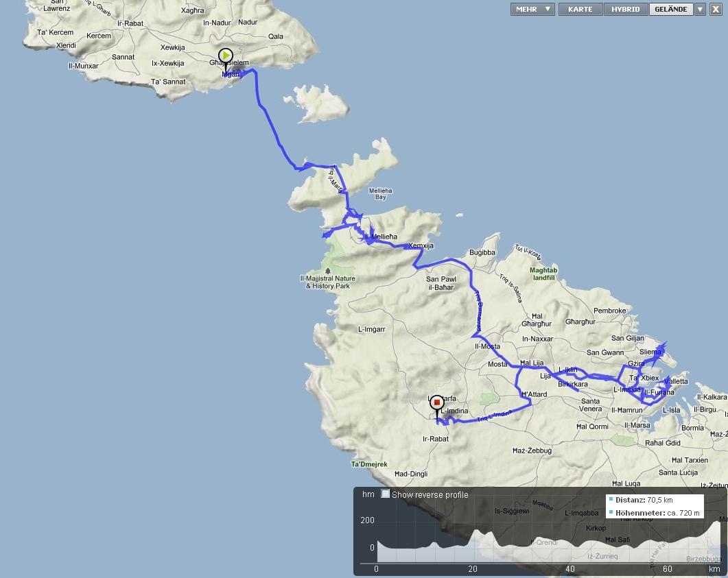This screenshot has height=578, width=728.
Task: Close the map with the X button
Action: 716,10
